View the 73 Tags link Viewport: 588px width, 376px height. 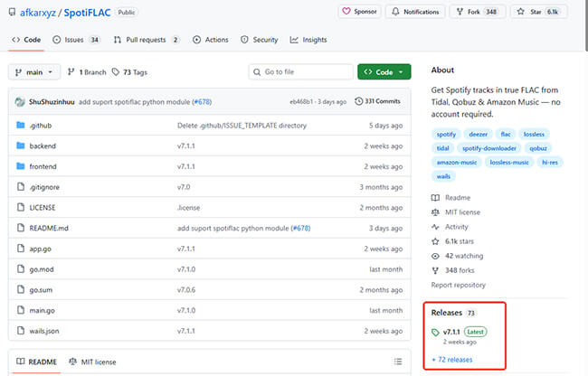point(129,72)
